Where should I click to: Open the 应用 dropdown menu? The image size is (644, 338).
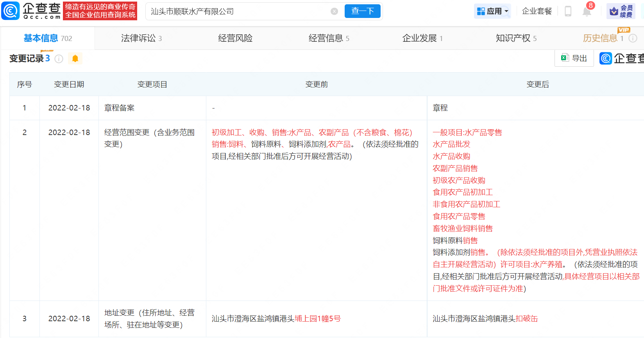pyautogui.click(x=493, y=11)
